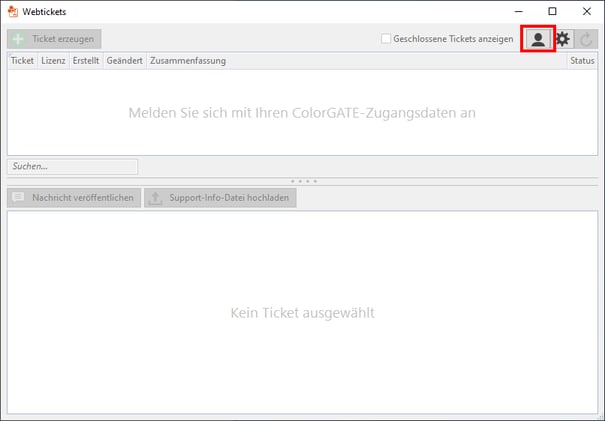The width and height of the screenshot is (605, 421).
Task: Enable Geschlossene Tickets anzeigen checkbox
Action: (385, 39)
